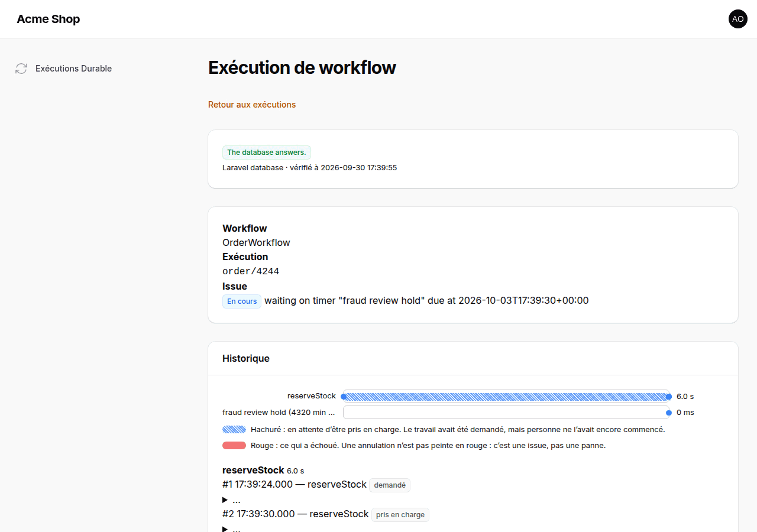The height and width of the screenshot is (532, 757).
Task: Click the 'demandé' badge on event #1
Action: [x=390, y=485]
